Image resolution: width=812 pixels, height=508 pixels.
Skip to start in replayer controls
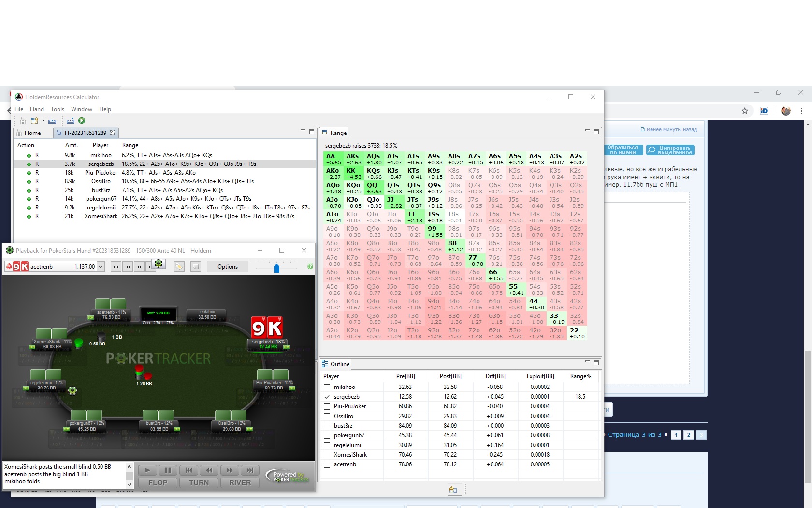pyautogui.click(x=188, y=470)
